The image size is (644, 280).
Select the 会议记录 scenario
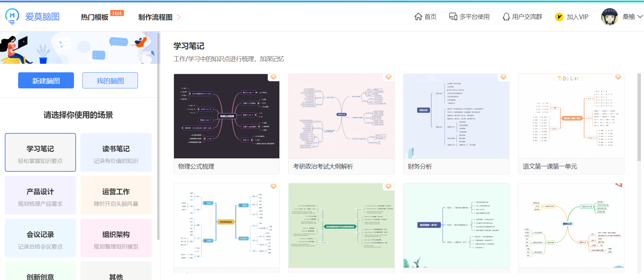coord(40,238)
